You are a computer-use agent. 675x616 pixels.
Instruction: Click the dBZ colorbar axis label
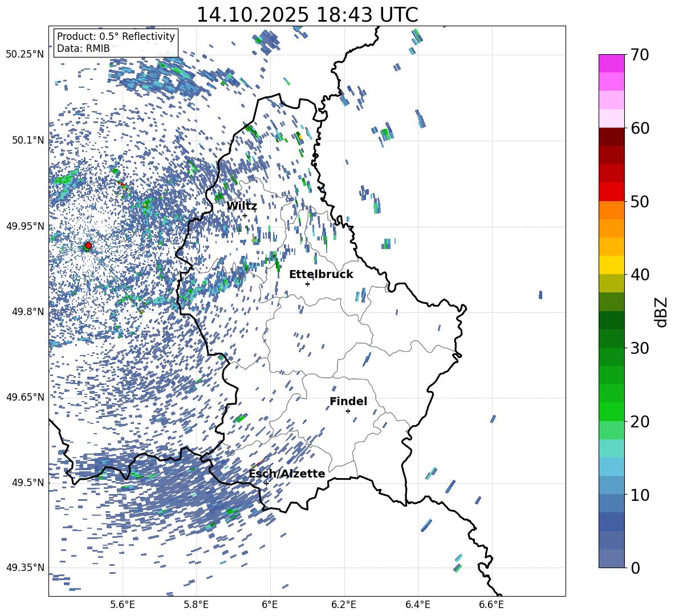(x=661, y=312)
